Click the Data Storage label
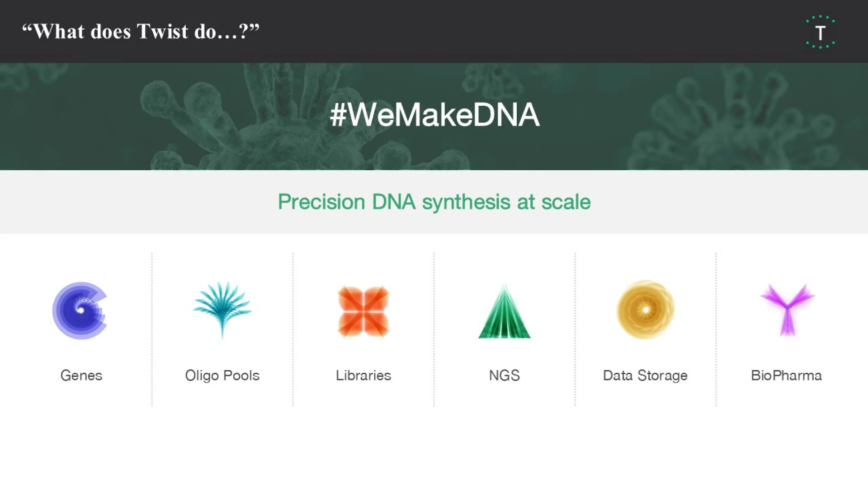Screen dimensions: 868x488 [645, 376]
